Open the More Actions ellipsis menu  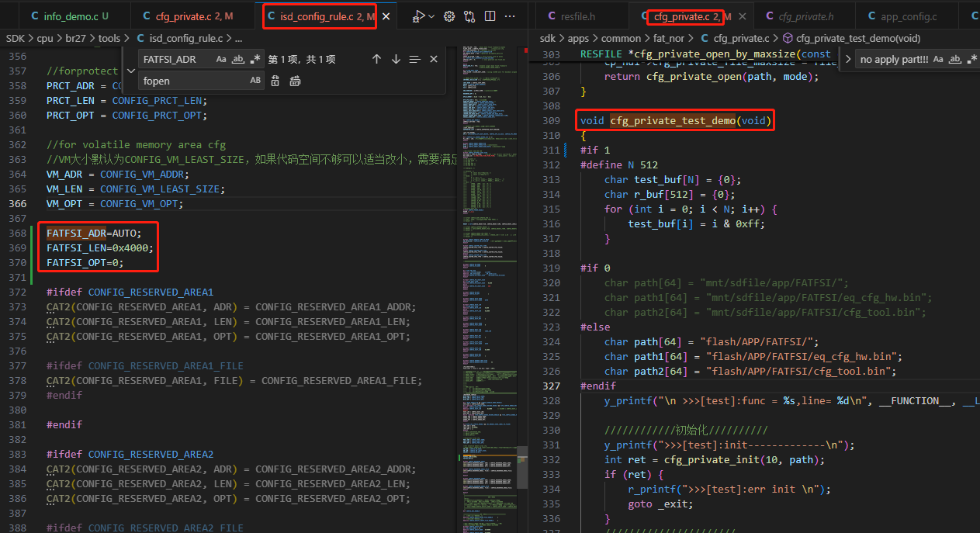coord(511,16)
